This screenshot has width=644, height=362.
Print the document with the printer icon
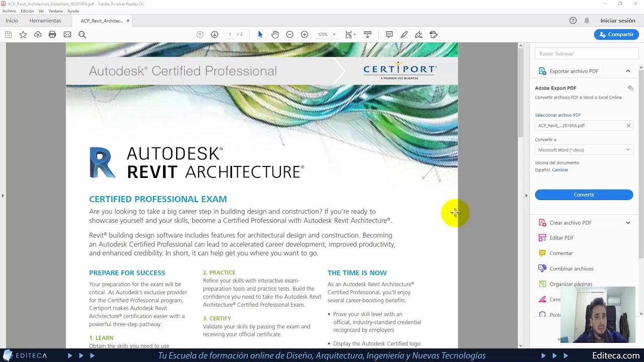(52, 35)
